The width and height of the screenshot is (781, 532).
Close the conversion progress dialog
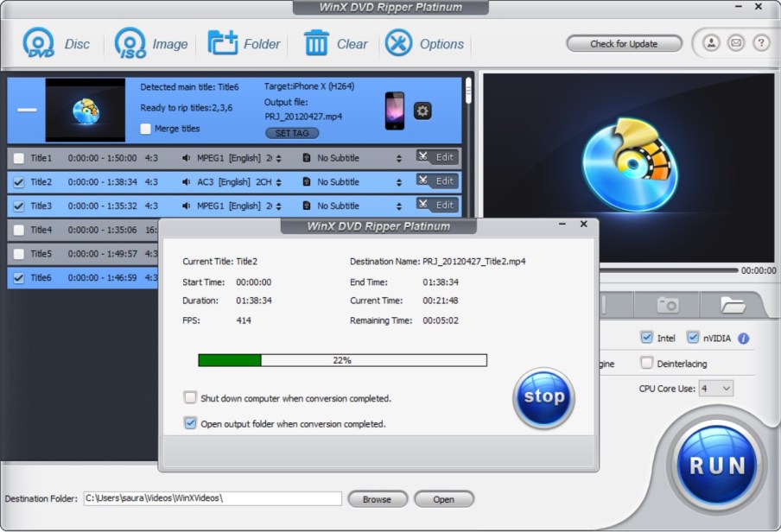(584, 225)
